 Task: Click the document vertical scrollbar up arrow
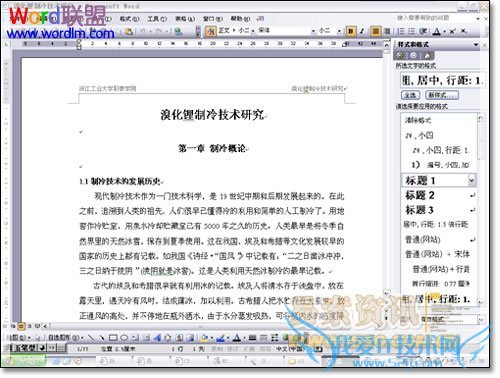tap(387, 44)
